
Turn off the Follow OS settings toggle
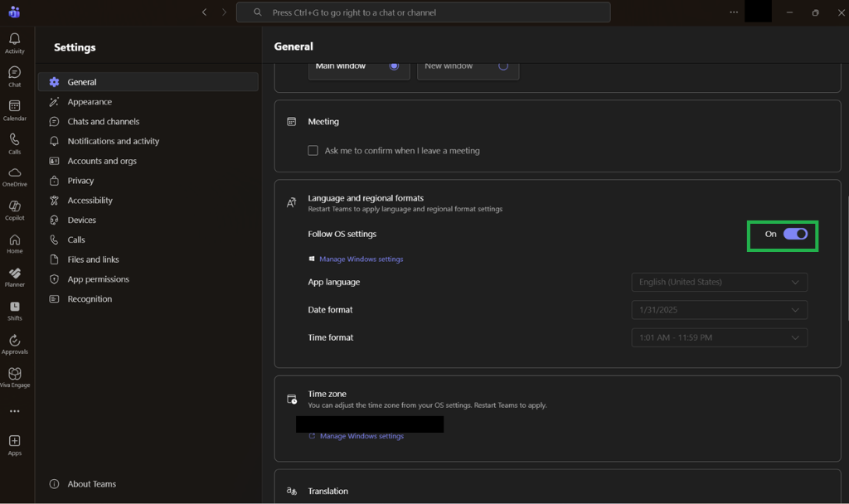(x=795, y=234)
